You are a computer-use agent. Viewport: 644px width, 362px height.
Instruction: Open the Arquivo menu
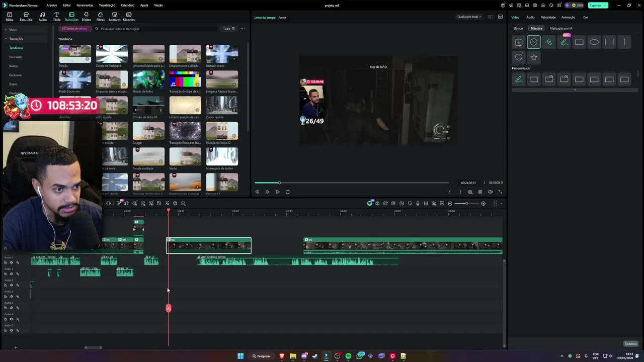click(x=51, y=5)
